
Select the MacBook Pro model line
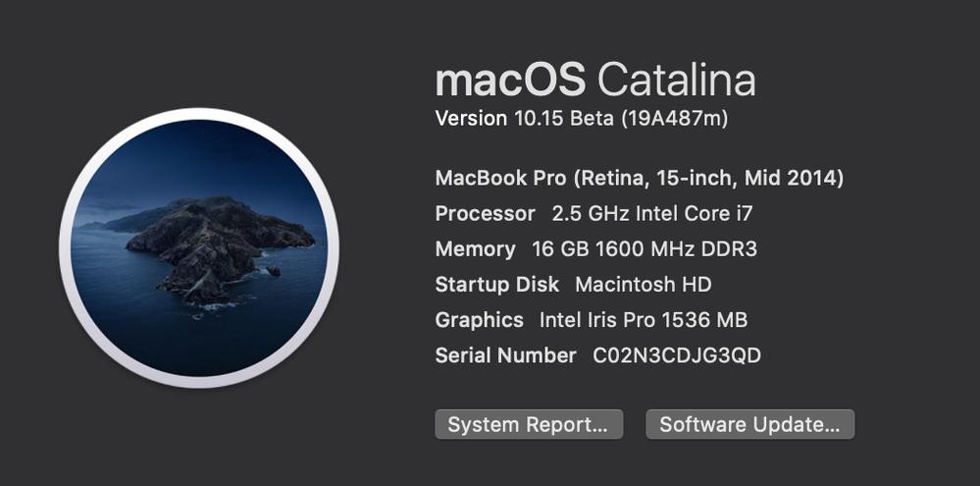pos(639,179)
